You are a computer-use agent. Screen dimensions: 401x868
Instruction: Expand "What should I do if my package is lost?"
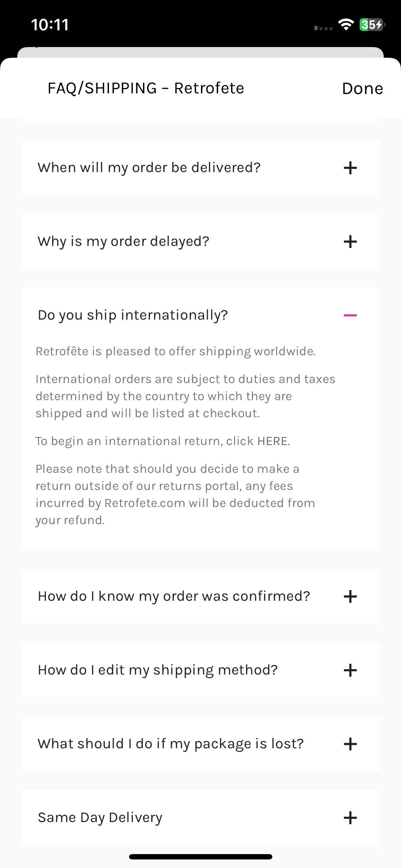pos(200,744)
